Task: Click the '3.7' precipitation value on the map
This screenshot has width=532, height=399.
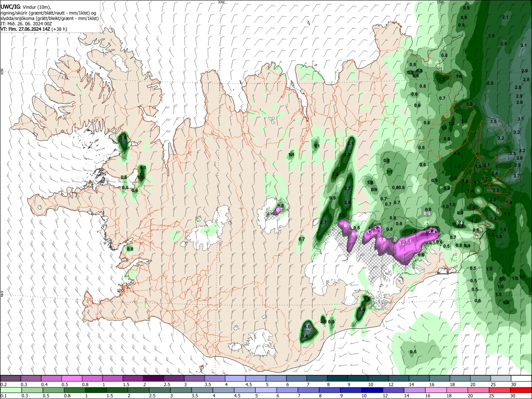Action: click(517, 176)
